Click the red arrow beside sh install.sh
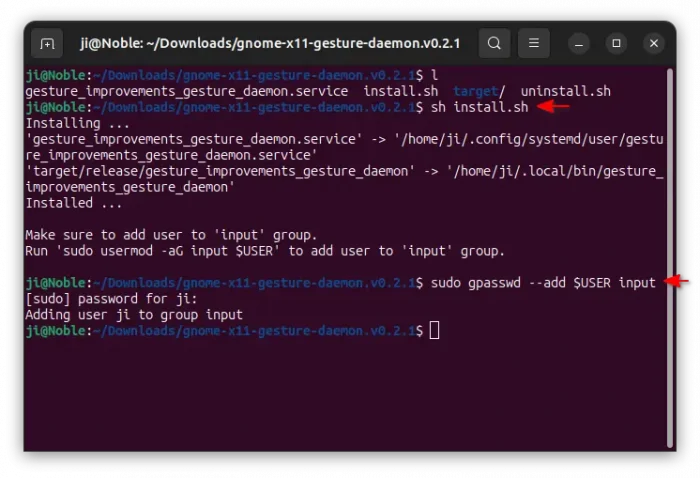Viewport: 700px width, 478px height. point(553,107)
